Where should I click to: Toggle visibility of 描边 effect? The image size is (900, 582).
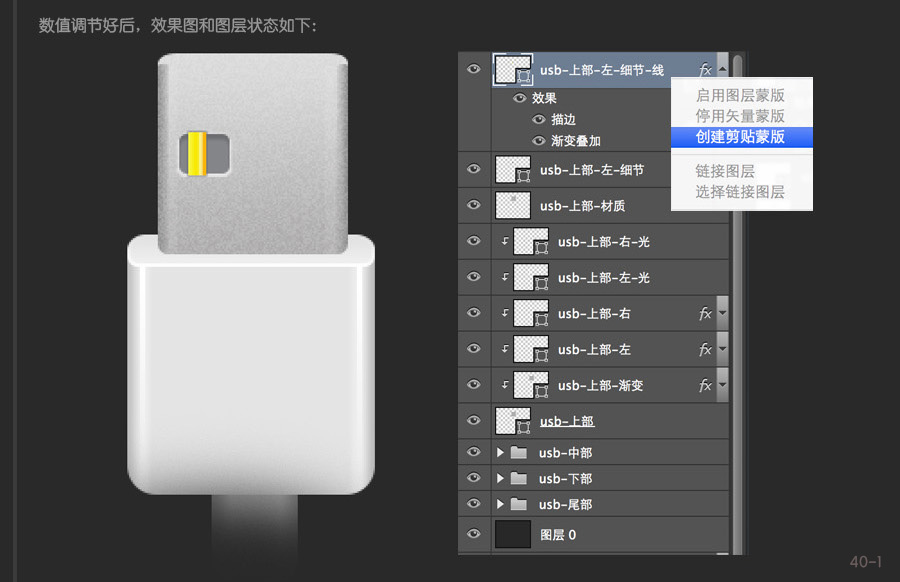point(538,119)
